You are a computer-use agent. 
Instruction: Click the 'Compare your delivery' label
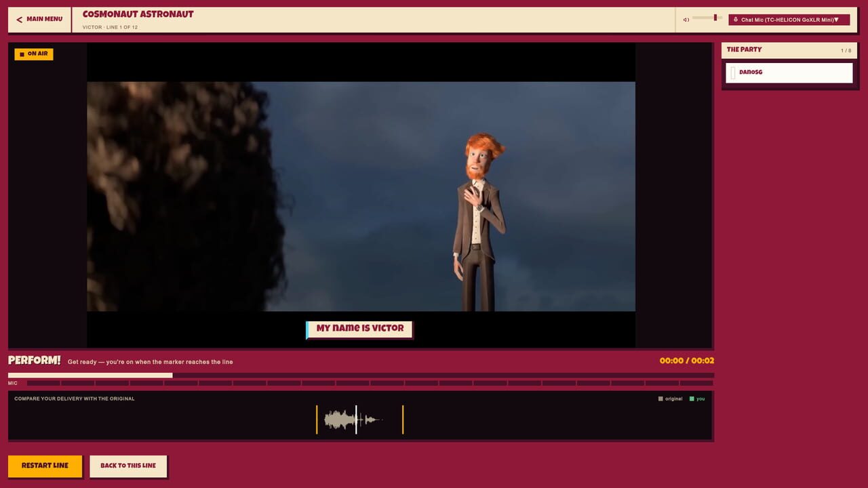click(75, 399)
